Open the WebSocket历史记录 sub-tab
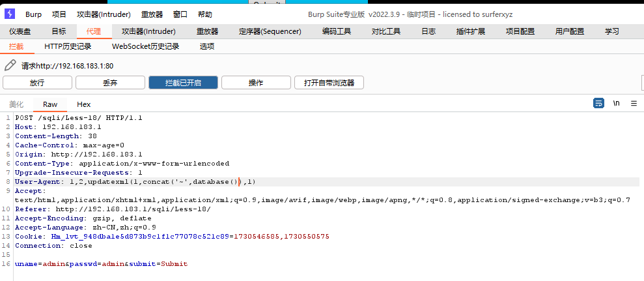Viewport: 644px width, 281px height. click(x=145, y=46)
